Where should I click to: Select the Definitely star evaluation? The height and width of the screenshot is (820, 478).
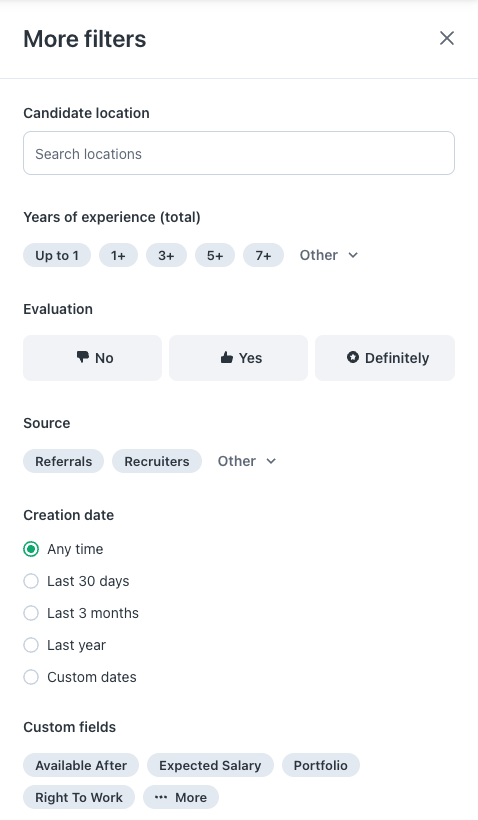[385, 358]
